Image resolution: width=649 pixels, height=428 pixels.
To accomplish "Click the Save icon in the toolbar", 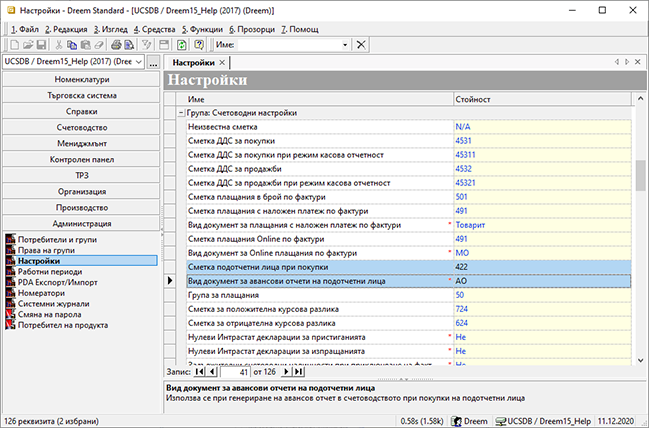I will click(x=41, y=45).
